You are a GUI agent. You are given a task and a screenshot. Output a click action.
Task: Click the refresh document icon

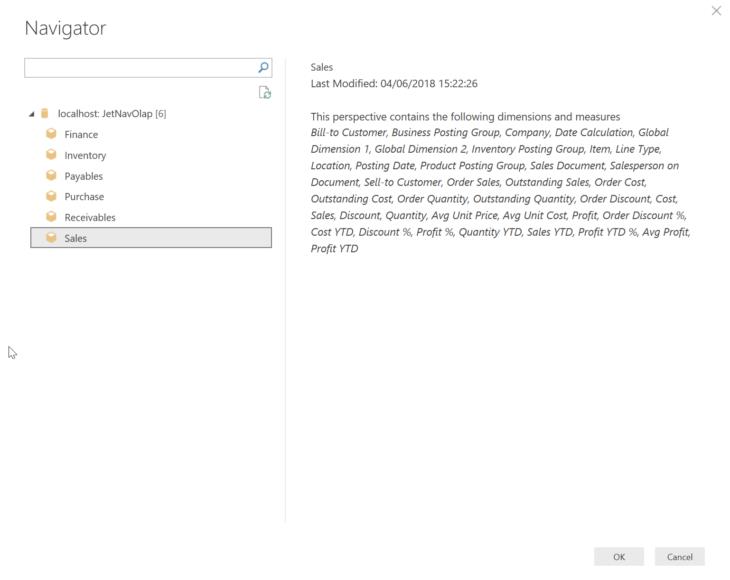pos(265,93)
